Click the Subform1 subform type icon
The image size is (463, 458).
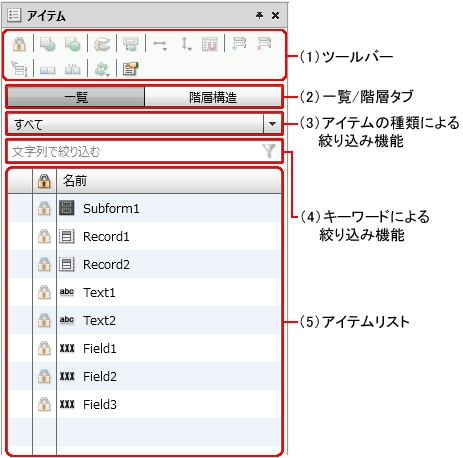pyautogui.click(x=67, y=208)
